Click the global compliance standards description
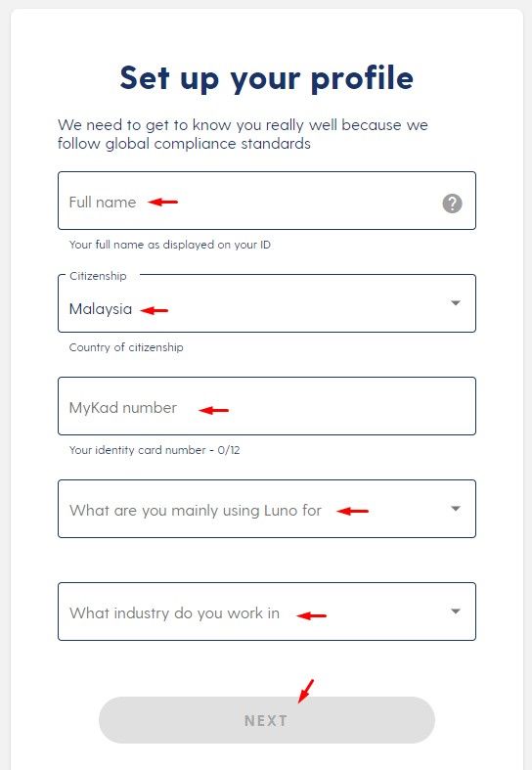The height and width of the screenshot is (770, 532). click(243, 134)
